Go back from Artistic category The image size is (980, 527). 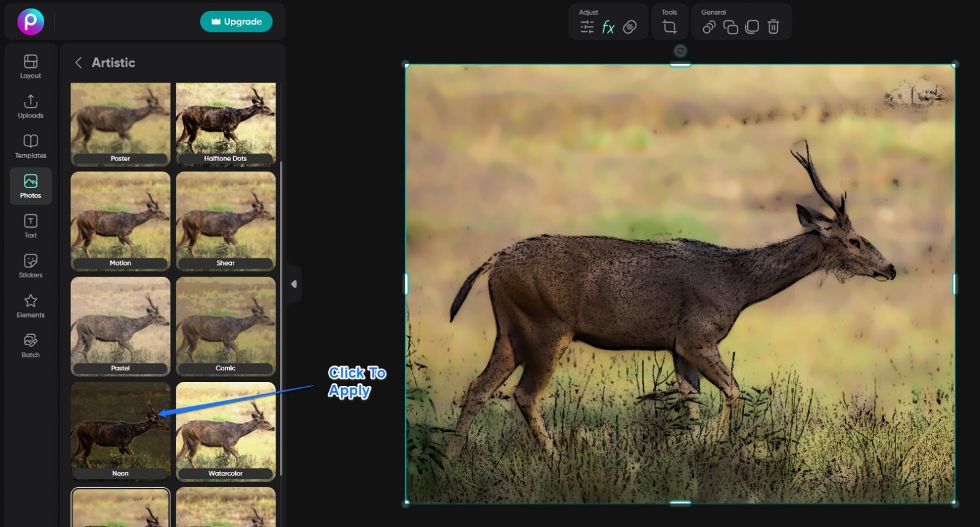78,62
